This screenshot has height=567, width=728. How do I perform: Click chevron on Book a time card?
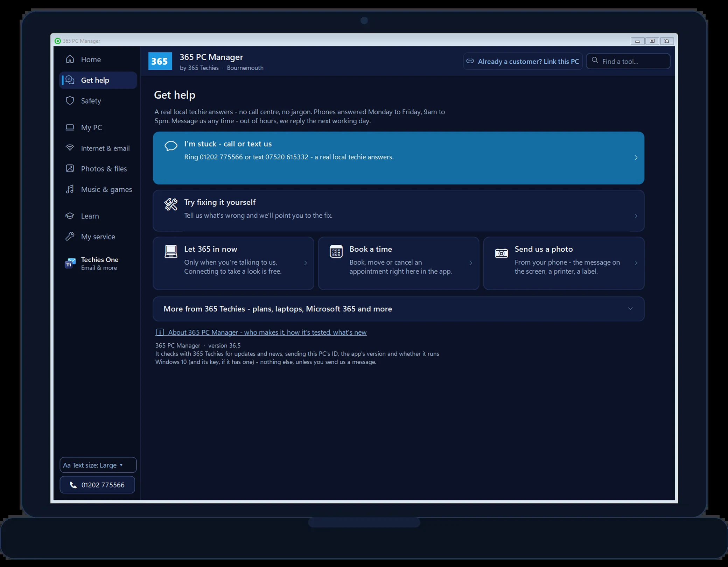(x=471, y=263)
